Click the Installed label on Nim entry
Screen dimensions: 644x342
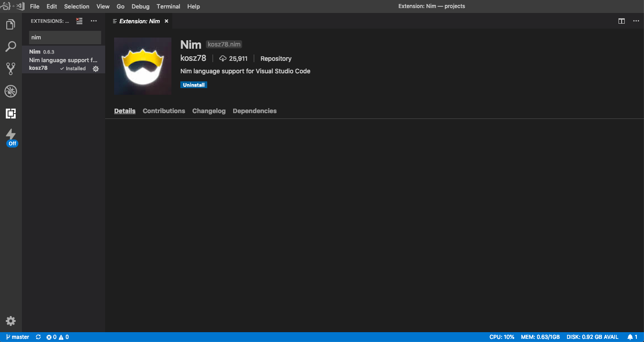tap(73, 69)
